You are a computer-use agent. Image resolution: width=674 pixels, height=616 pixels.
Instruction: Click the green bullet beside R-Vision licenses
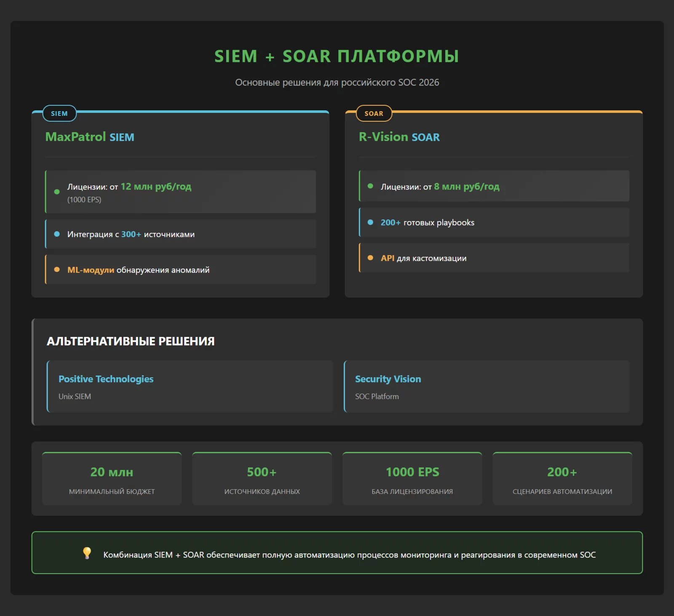[370, 186]
